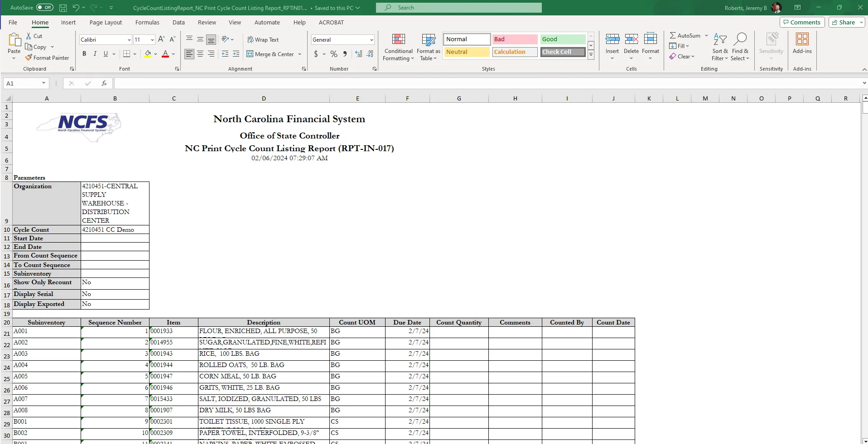
Task: Open the Comments button
Action: coord(801,22)
